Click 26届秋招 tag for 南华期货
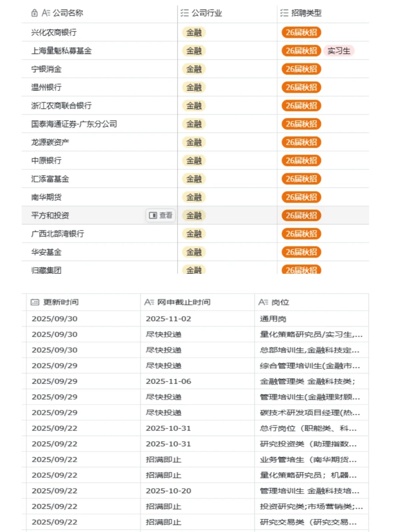399x532 pixels. pyautogui.click(x=301, y=197)
